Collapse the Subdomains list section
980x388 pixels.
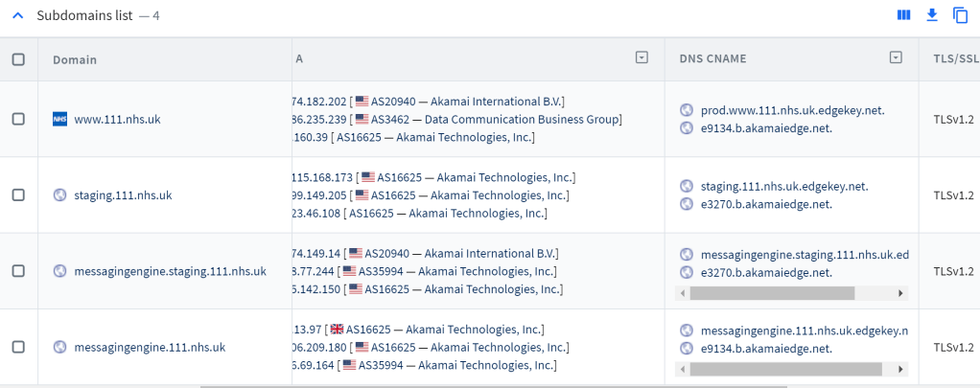(x=17, y=15)
